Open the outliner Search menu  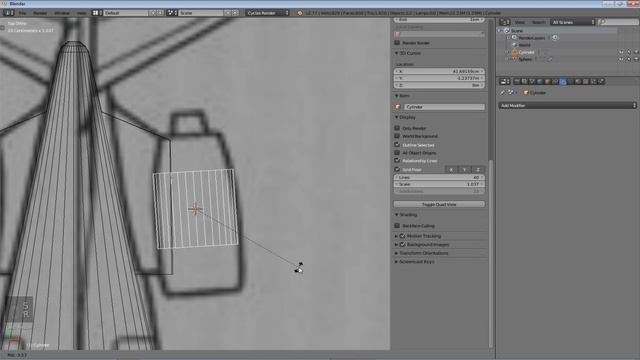click(538, 22)
